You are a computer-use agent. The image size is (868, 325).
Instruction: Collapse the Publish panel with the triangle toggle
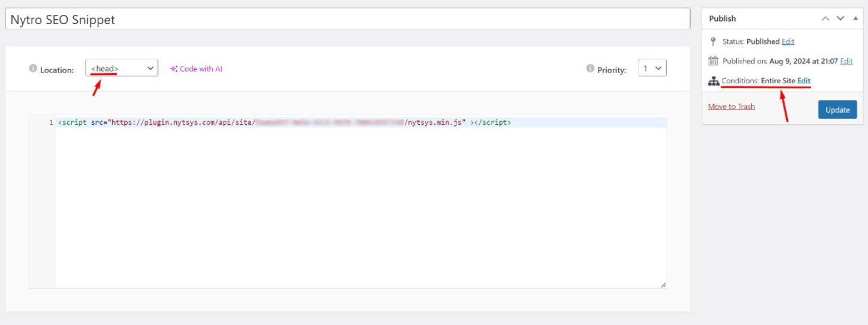(855, 19)
